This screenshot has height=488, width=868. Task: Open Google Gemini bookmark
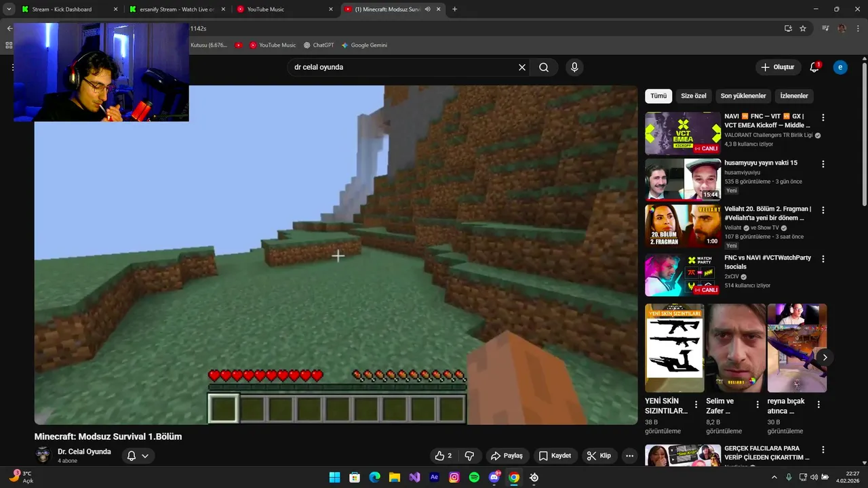click(x=364, y=45)
